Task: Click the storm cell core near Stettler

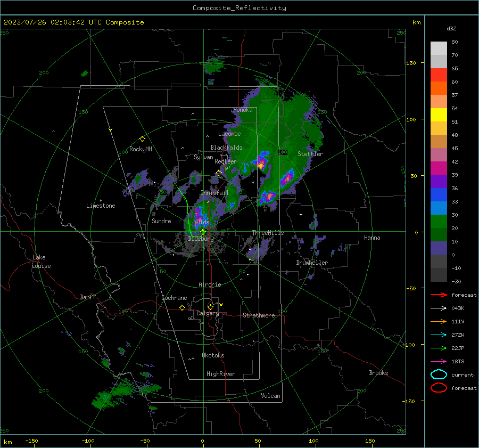Action: tap(288, 178)
